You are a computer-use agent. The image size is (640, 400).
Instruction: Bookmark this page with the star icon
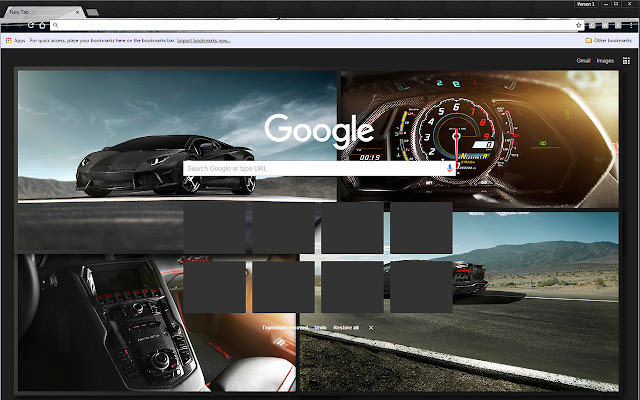(x=578, y=25)
